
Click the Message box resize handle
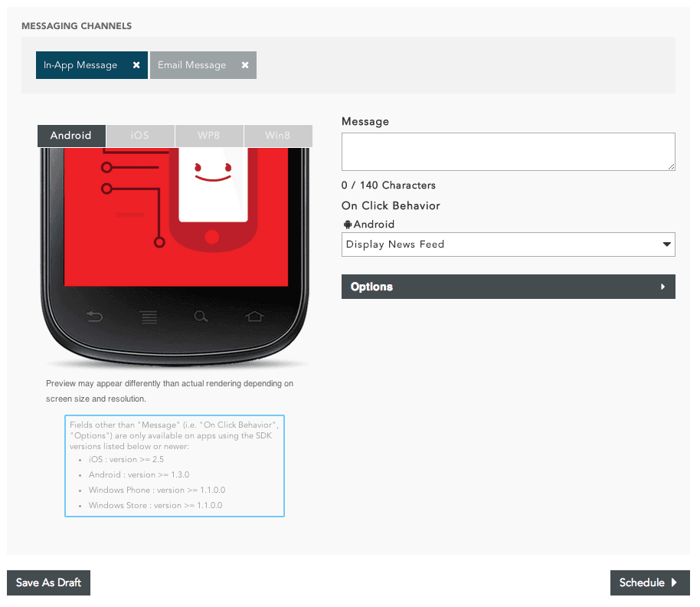671,166
